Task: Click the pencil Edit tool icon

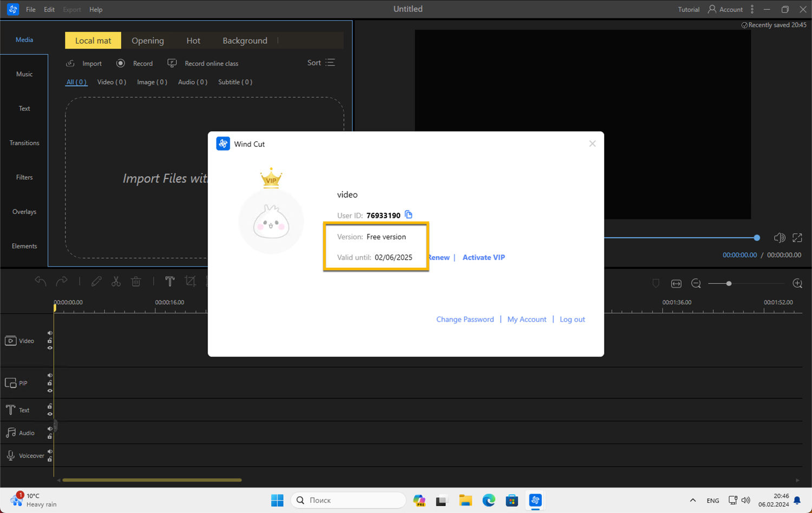Action: [x=96, y=281]
